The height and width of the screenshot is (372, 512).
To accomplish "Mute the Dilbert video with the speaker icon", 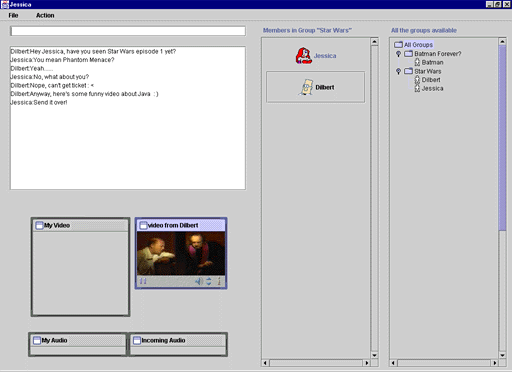I will click(x=199, y=281).
